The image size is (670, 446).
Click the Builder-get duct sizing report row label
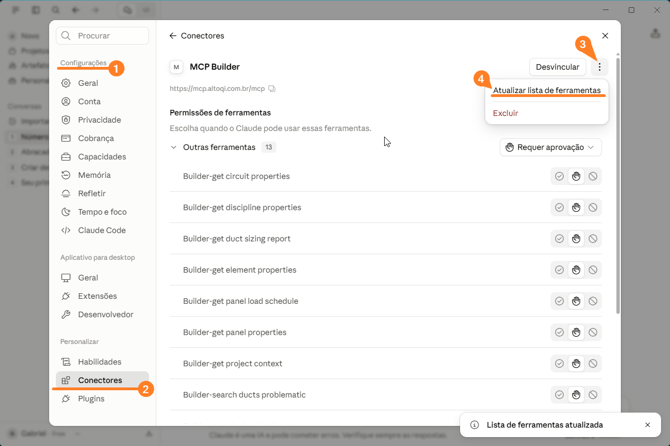point(236,238)
